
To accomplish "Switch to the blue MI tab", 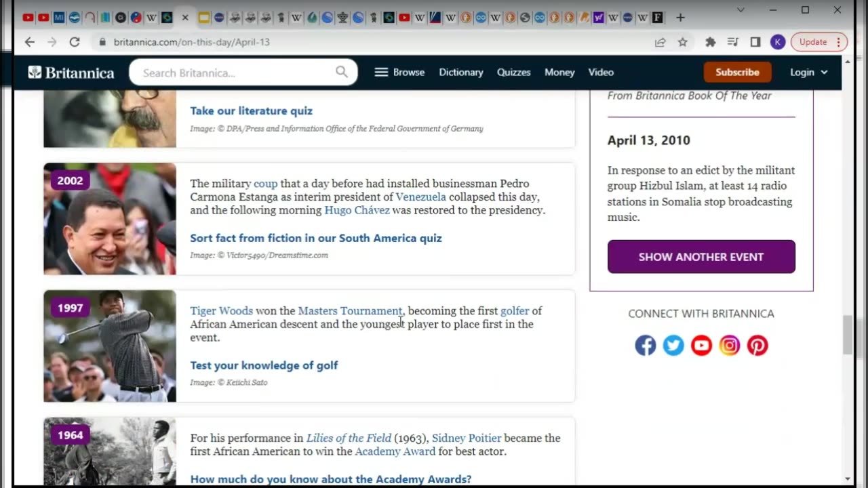I will 58,18.
